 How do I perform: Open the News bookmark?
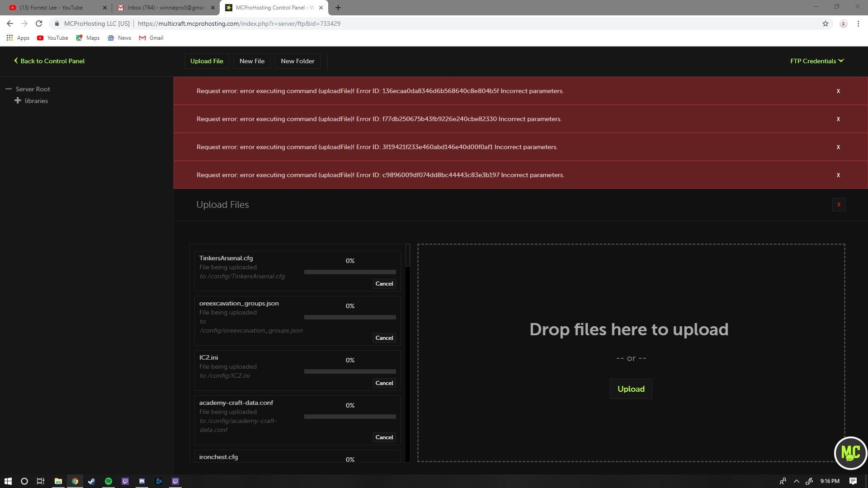click(119, 38)
